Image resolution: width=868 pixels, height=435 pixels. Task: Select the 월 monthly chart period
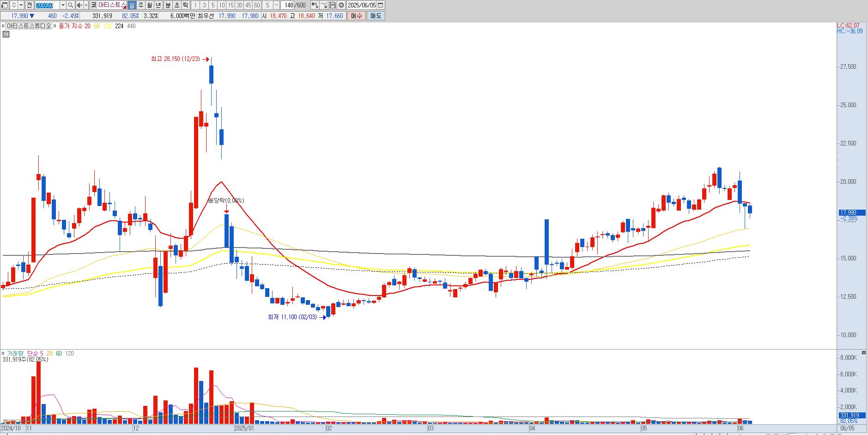click(150, 5)
